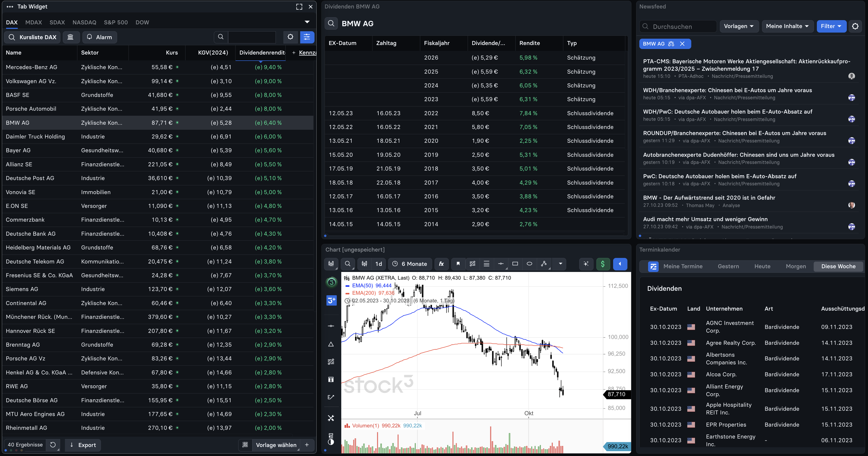Open the Newsfeed settings gear
This screenshot has width=868, height=456.
pos(855,26)
